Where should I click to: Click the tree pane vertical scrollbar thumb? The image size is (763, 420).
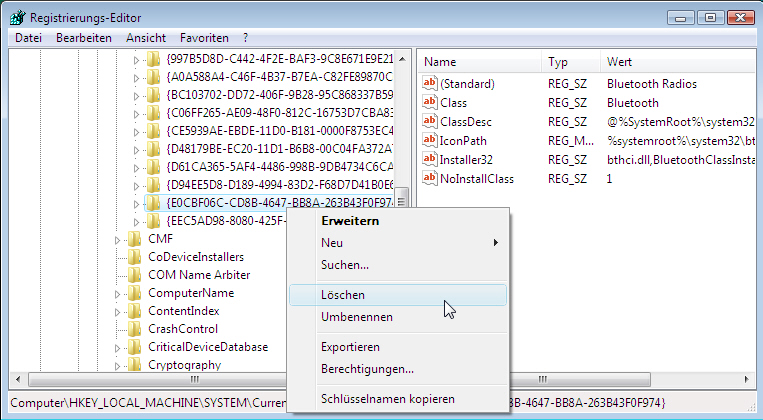click(x=402, y=201)
